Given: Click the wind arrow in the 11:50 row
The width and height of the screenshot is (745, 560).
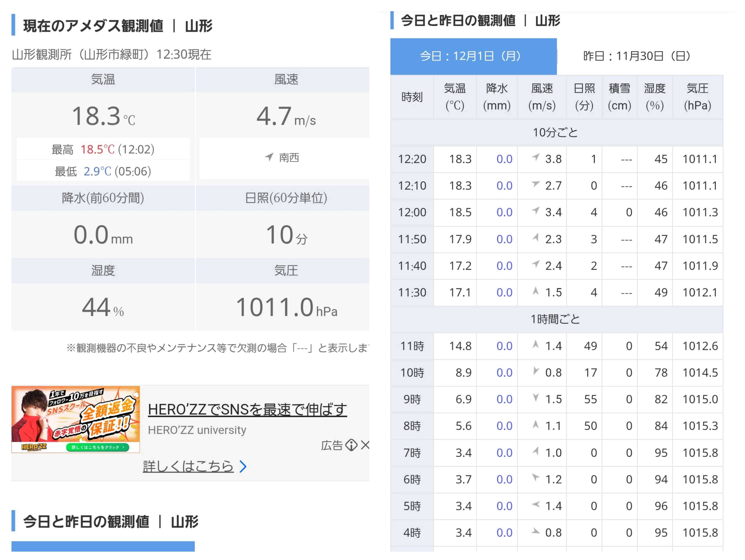Looking at the screenshot, I should pos(536,238).
